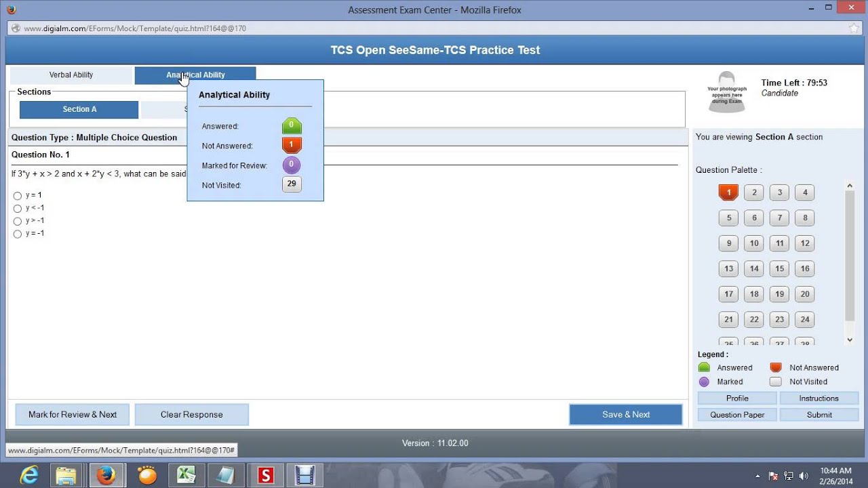Viewport: 868px width, 488px height.
Task: Open question 10 from the palette
Action: 754,243
